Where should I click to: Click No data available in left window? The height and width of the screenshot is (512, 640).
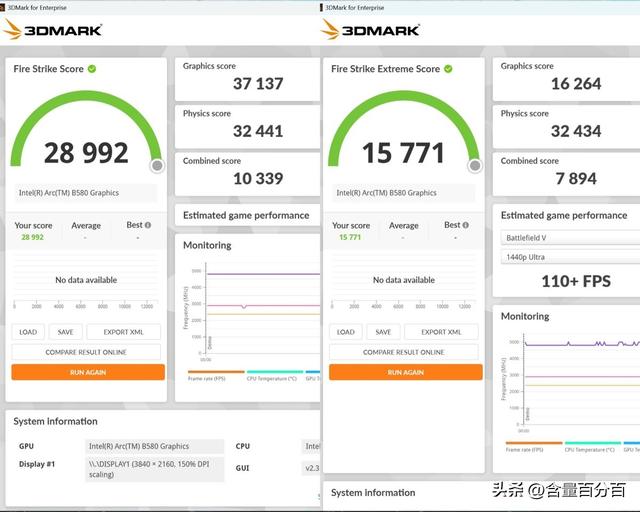pos(86,280)
